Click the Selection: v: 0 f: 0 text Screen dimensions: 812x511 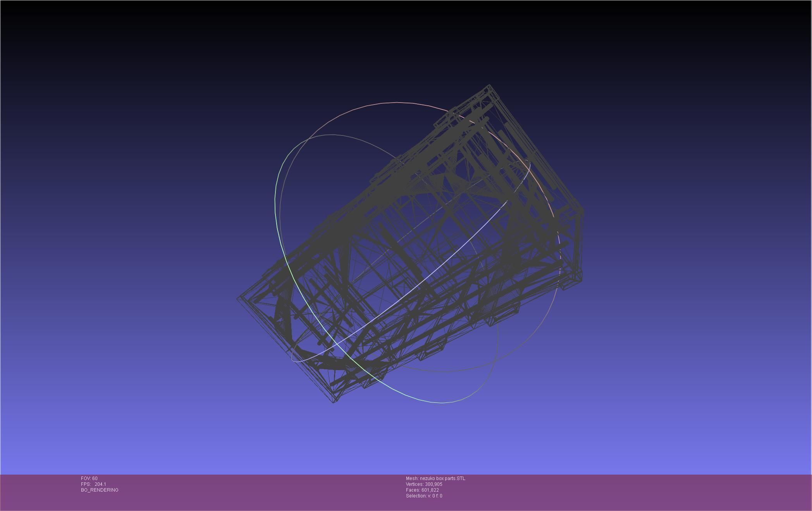pyautogui.click(x=424, y=496)
